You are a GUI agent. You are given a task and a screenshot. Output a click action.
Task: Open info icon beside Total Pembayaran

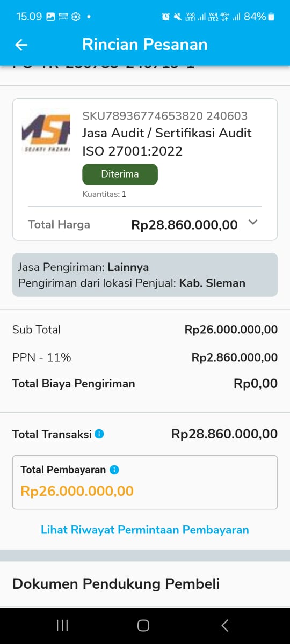point(114,470)
